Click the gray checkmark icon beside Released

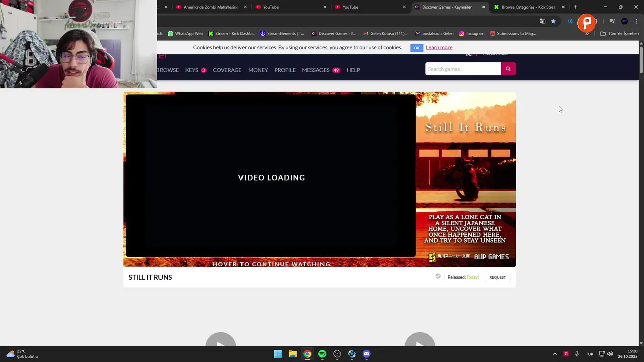[438, 276]
